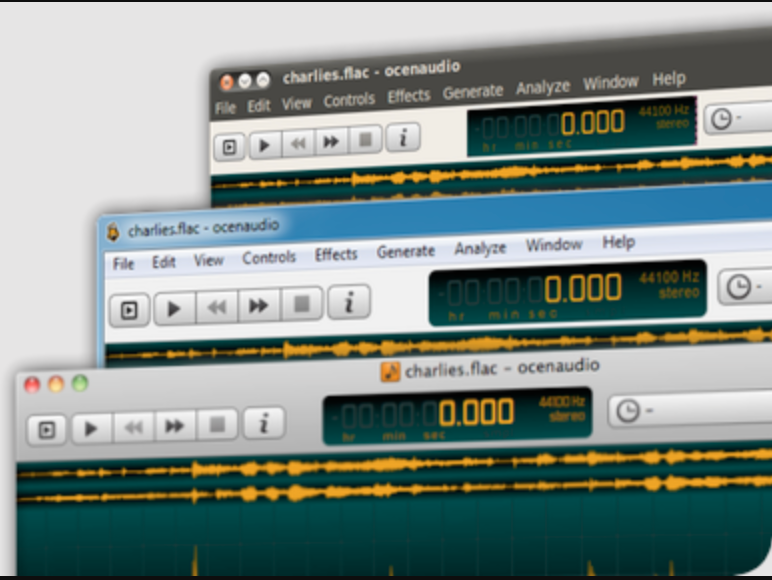Minimize the Mac window with yellow button
This screenshot has height=580, width=772.
(x=56, y=384)
